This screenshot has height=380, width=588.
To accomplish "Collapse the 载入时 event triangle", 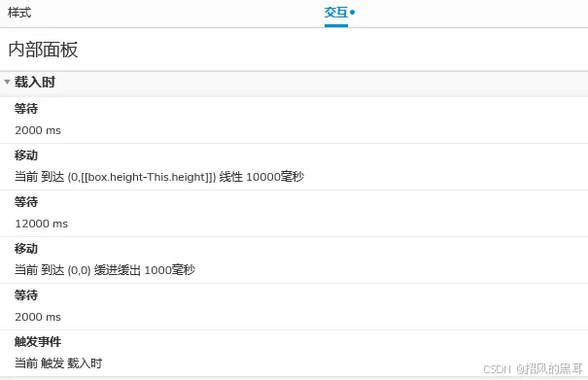I will click(7, 82).
